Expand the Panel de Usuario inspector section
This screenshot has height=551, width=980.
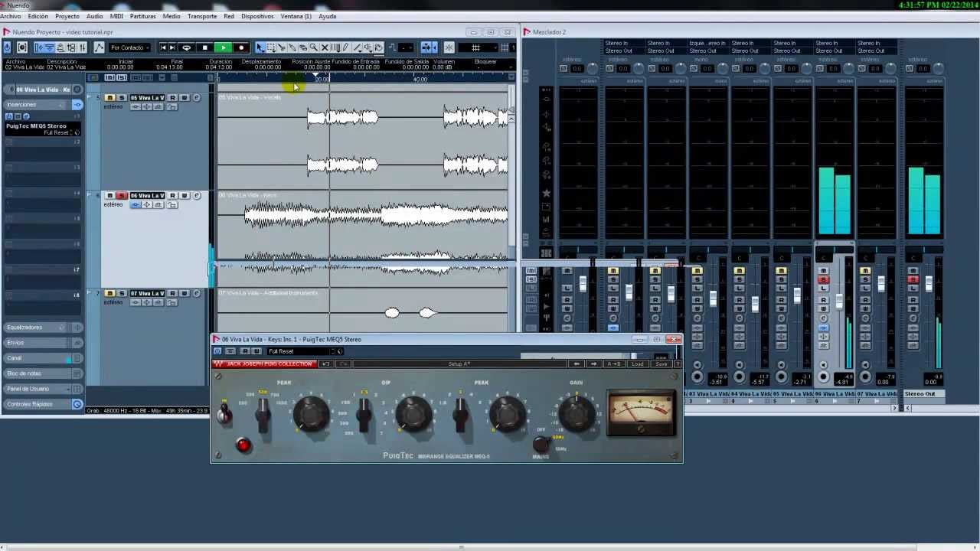point(42,389)
